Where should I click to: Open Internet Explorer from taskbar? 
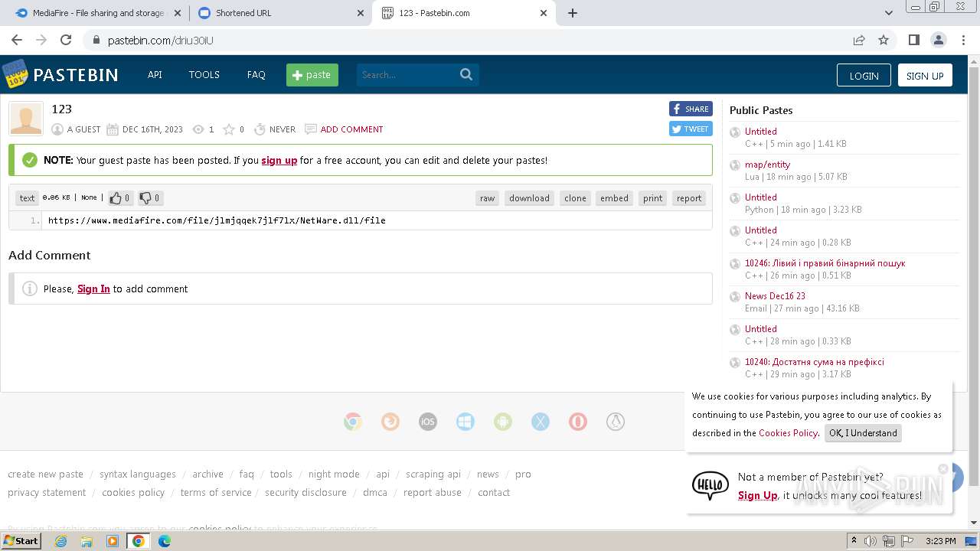click(60, 541)
